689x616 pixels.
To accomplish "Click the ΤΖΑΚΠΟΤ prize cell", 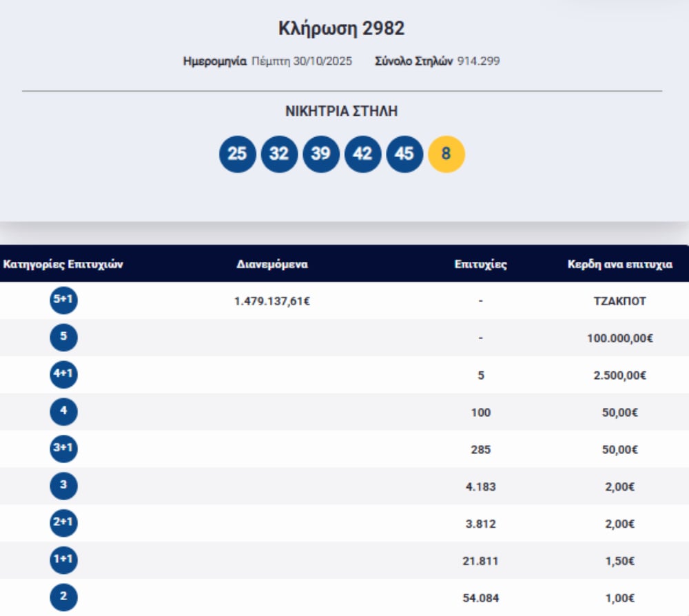I will (619, 301).
